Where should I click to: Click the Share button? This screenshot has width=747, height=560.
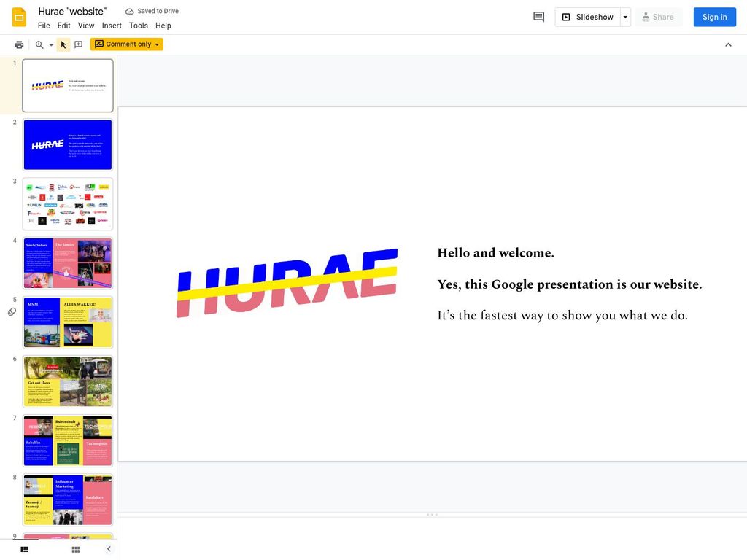659,17
